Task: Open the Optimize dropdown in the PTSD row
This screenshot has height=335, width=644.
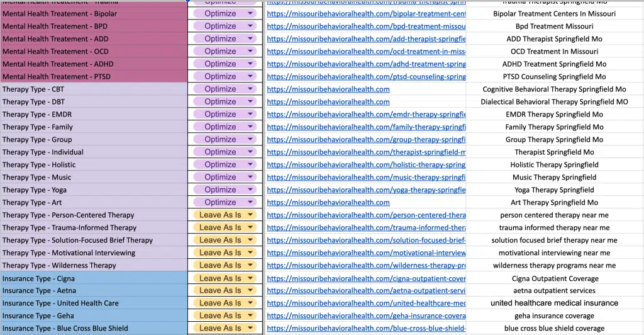Action: point(251,77)
